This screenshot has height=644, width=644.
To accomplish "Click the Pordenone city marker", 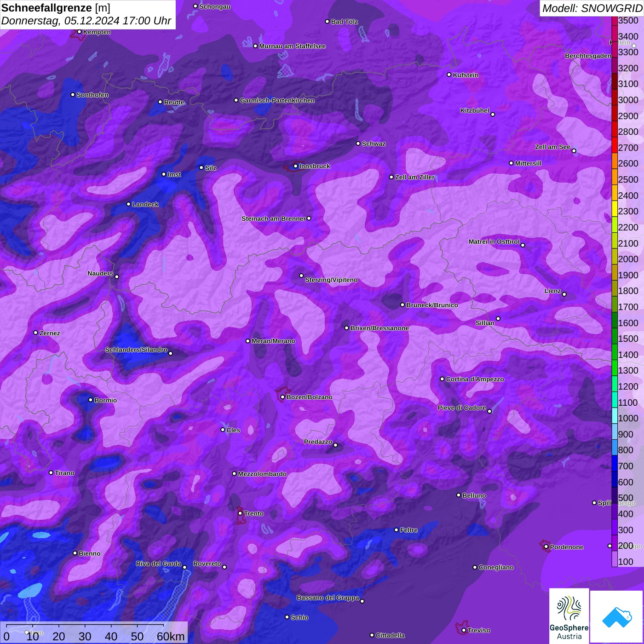I will click(546, 547).
